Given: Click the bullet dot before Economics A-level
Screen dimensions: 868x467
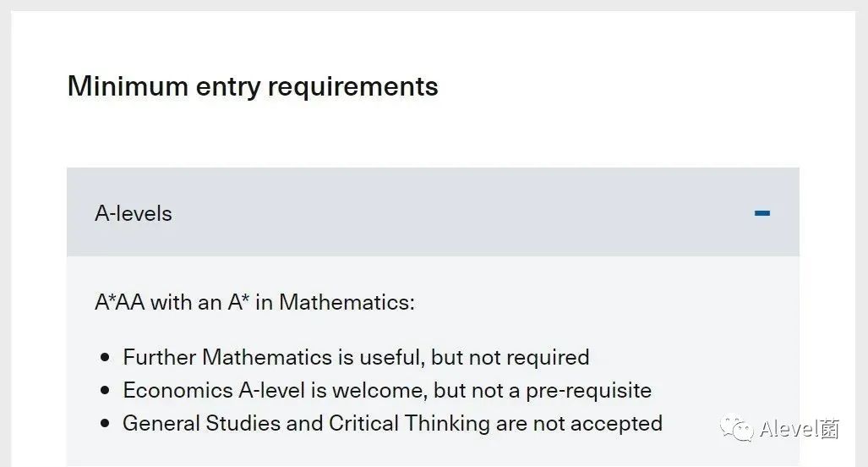Looking at the screenshot, I should click(x=105, y=391).
